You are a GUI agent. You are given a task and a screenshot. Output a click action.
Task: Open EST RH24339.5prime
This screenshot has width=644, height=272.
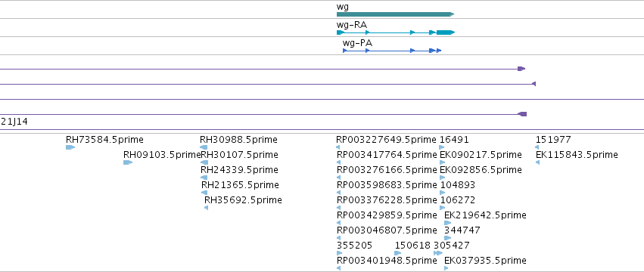239,170
